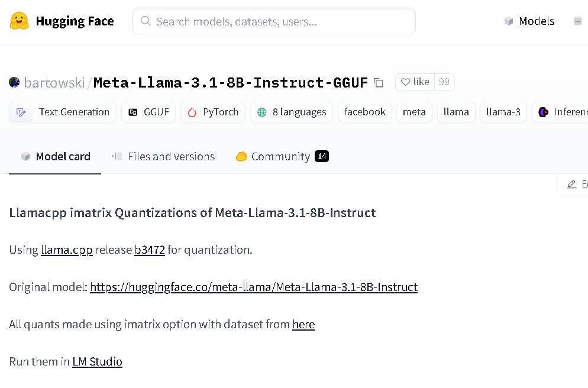The height and width of the screenshot is (388, 588).
Task: Open the b3472 release link
Action: pos(150,250)
